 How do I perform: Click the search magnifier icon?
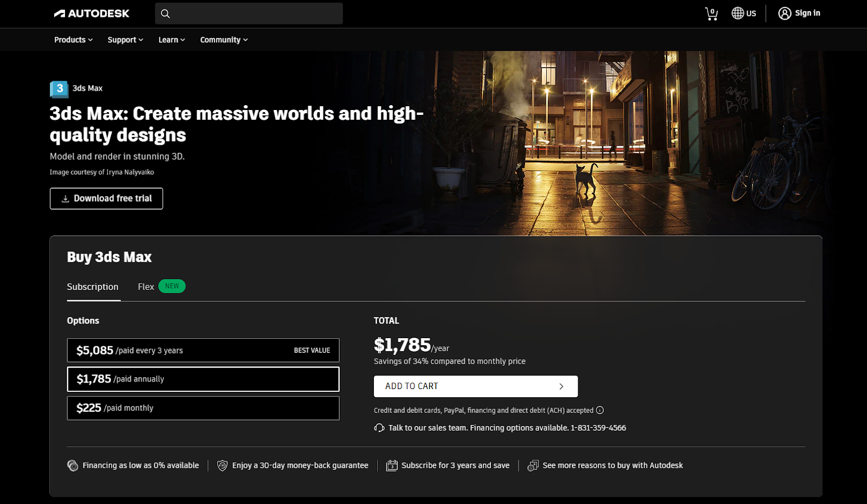[x=165, y=14]
